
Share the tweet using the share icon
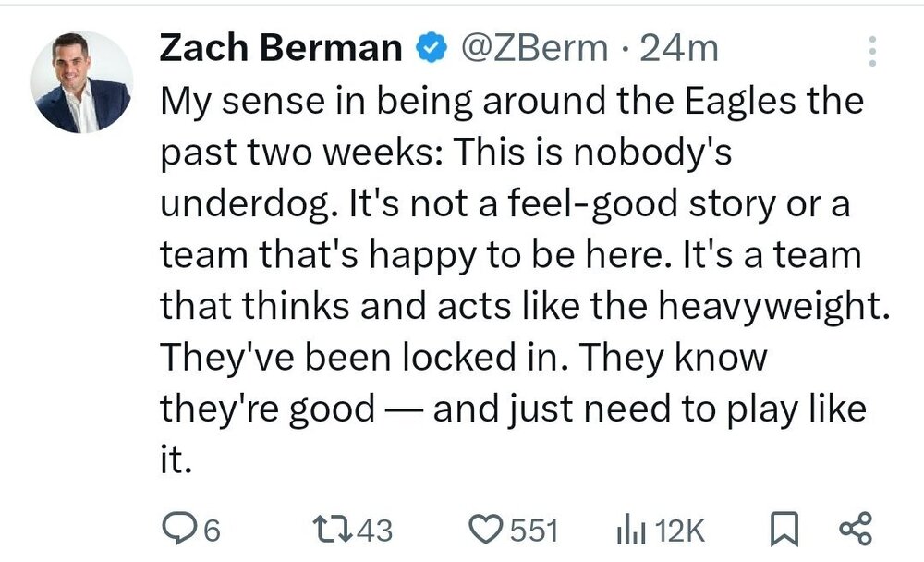pyautogui.click(x=854, y=530)
